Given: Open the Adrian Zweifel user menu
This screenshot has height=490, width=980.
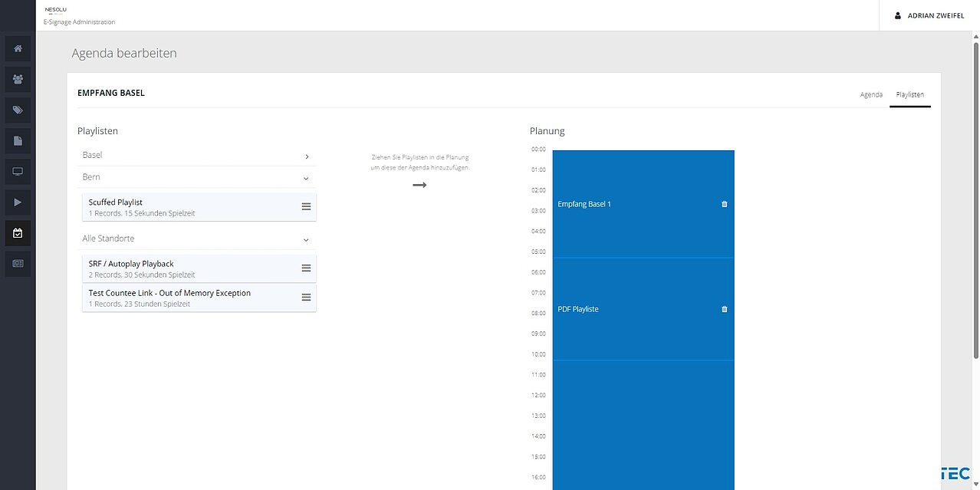Looking at the screenshot, I should tap(929, 15).
